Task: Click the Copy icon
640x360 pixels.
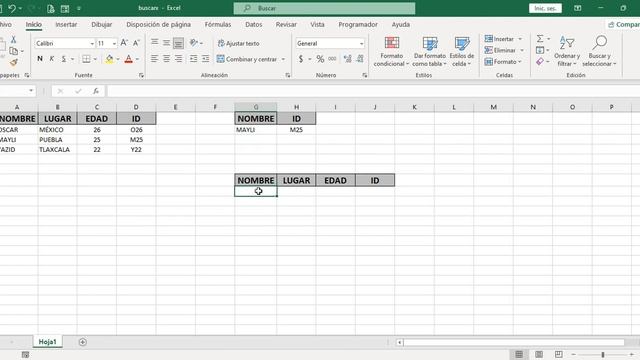Action: click(x=13, y=51)
